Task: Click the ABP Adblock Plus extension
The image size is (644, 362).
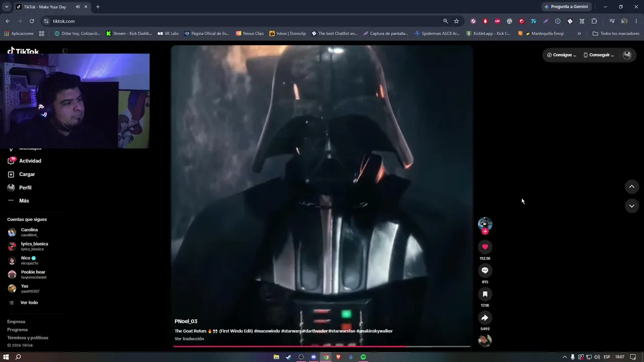Action: (498, 21)
